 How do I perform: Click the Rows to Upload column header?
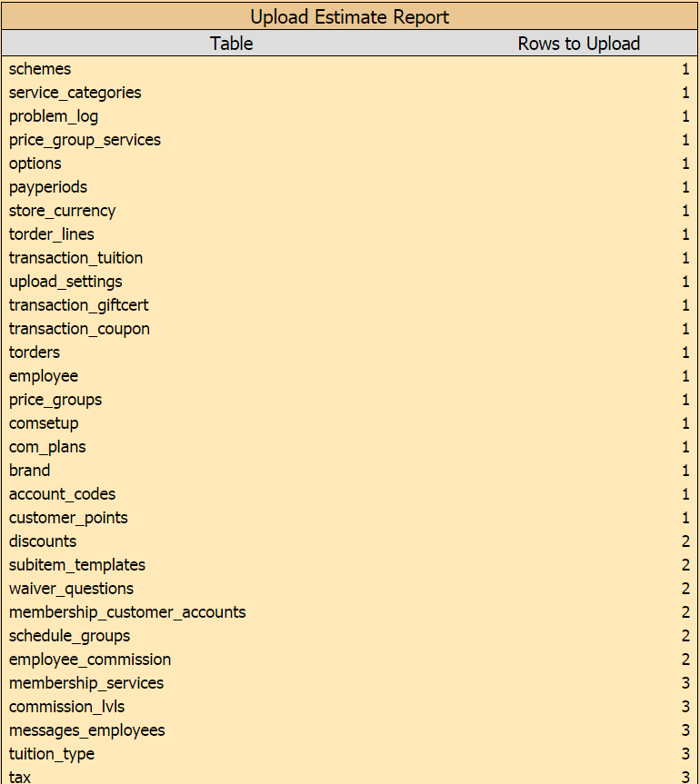[579, 44]
